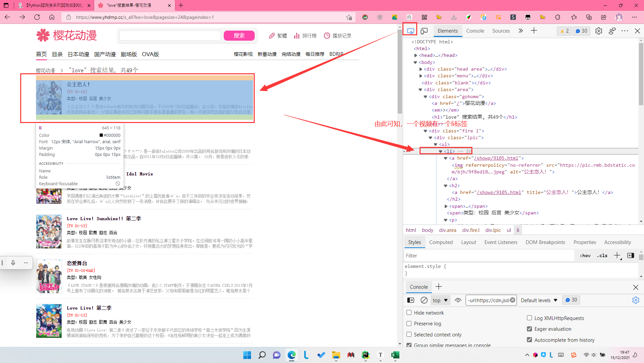Add new style rule plus icon
The width and height of the screenshot is (644, 363).
point(617,256)
